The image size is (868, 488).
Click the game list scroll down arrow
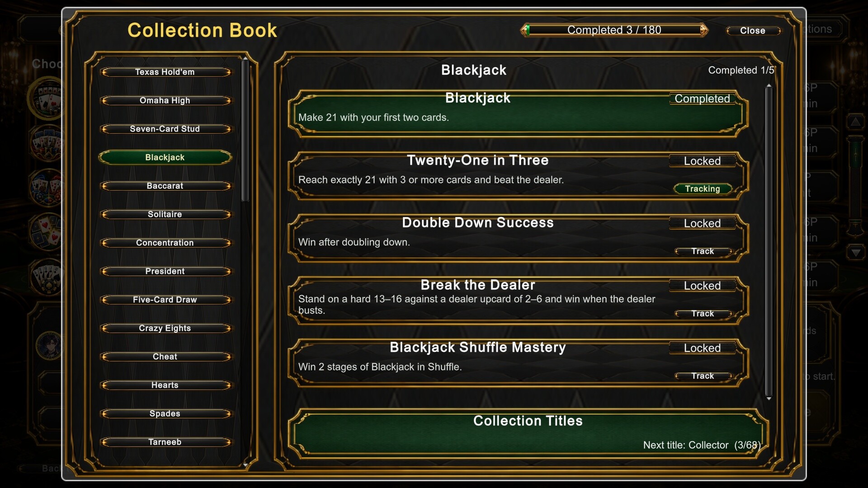pos(245,465)
